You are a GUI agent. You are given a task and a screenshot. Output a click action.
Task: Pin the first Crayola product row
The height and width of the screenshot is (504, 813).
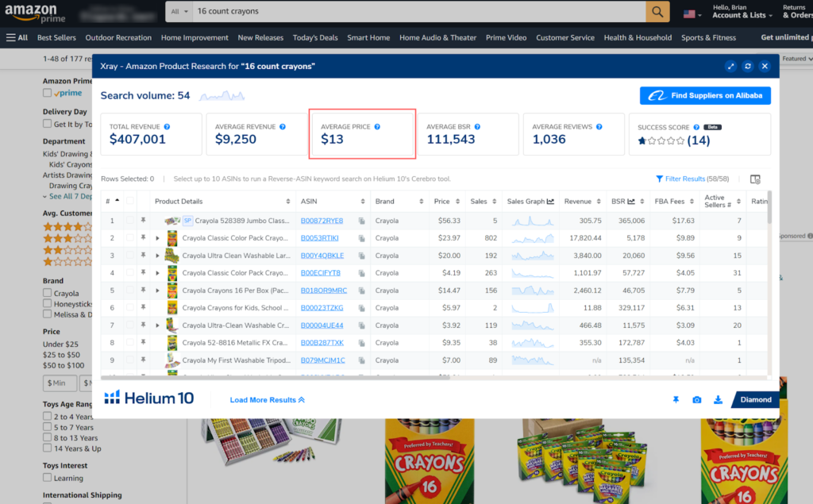(144, 221)
